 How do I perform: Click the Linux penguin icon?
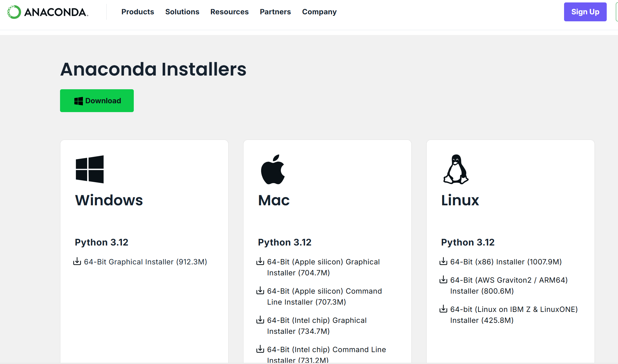click(x=456, y=169)
